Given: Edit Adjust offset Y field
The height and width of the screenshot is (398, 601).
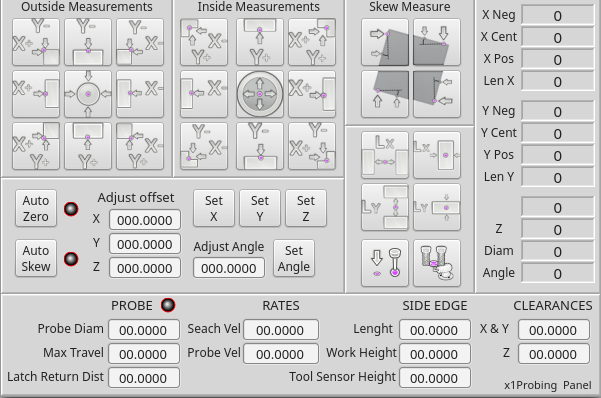Looking at the screenshot, I should pyautogui.click(x=145, y=244).
